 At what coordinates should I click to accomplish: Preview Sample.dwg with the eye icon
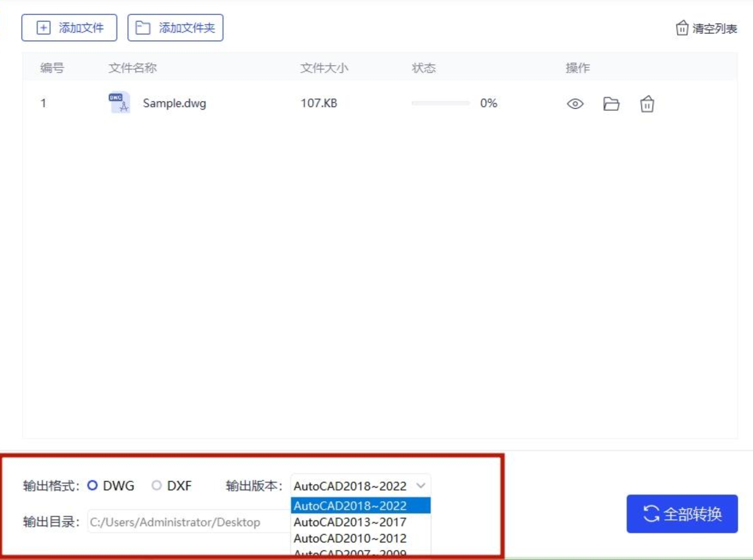click(x=575, y=104)
